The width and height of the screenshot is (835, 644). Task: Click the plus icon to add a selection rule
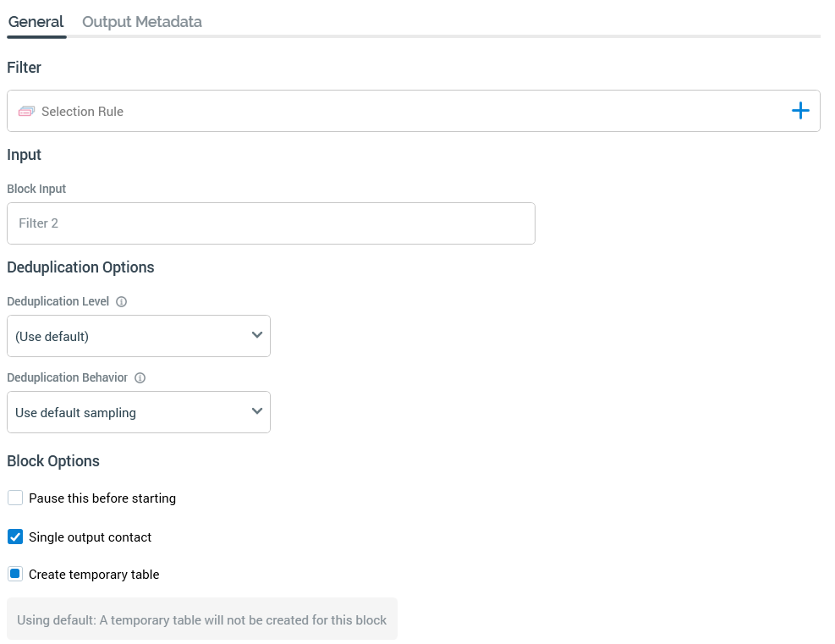799,111
